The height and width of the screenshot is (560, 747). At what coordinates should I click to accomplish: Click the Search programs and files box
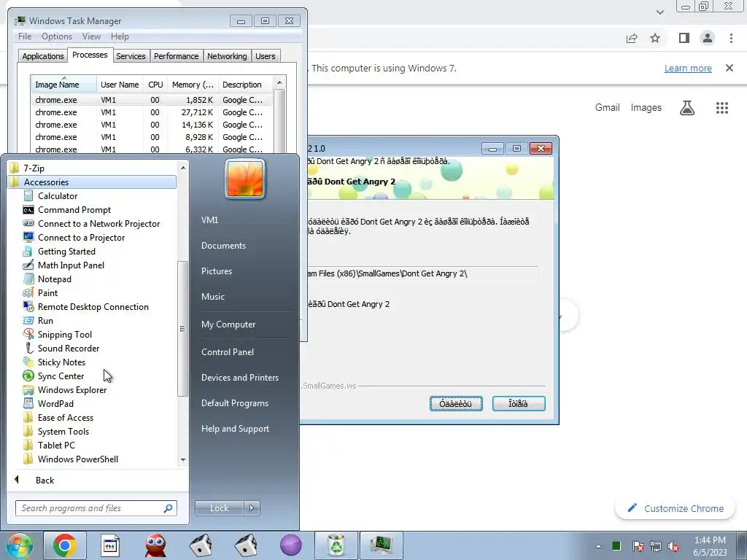pyautogui.click(x=96, y=508)
